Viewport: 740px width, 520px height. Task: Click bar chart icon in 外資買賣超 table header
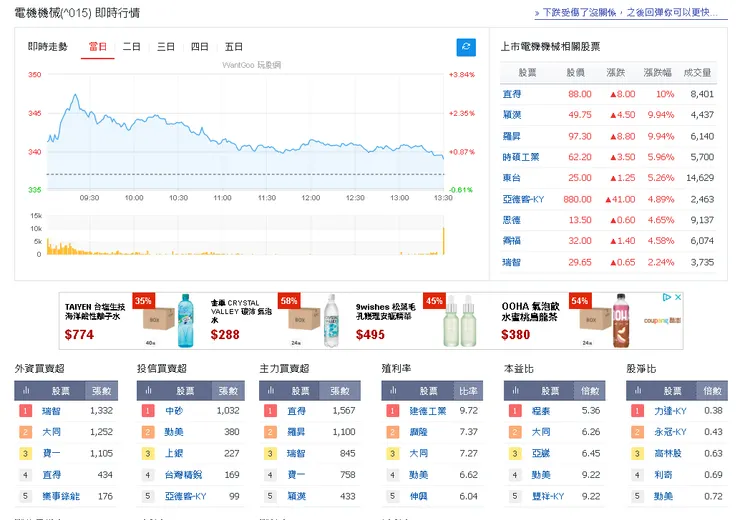(25, 391)
